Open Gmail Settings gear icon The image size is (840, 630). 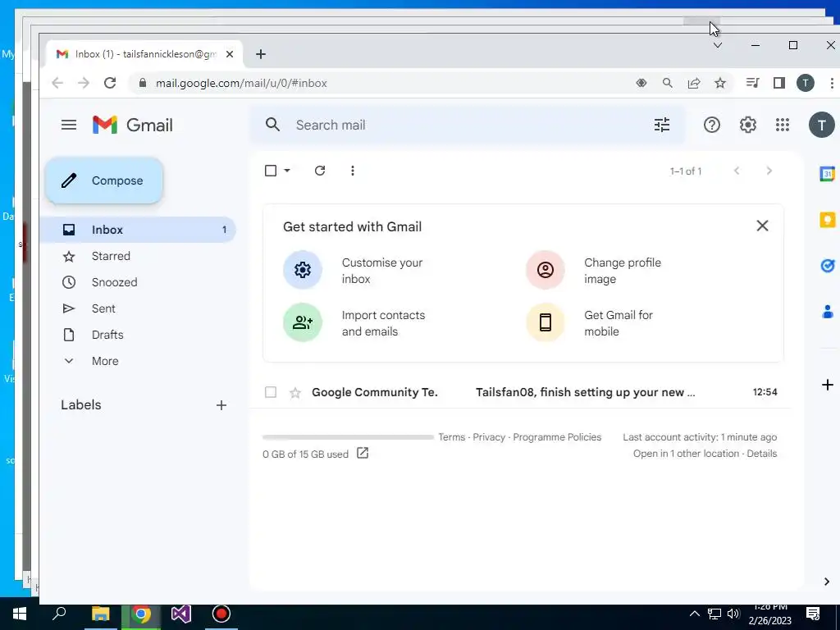[x=747, y=125]
